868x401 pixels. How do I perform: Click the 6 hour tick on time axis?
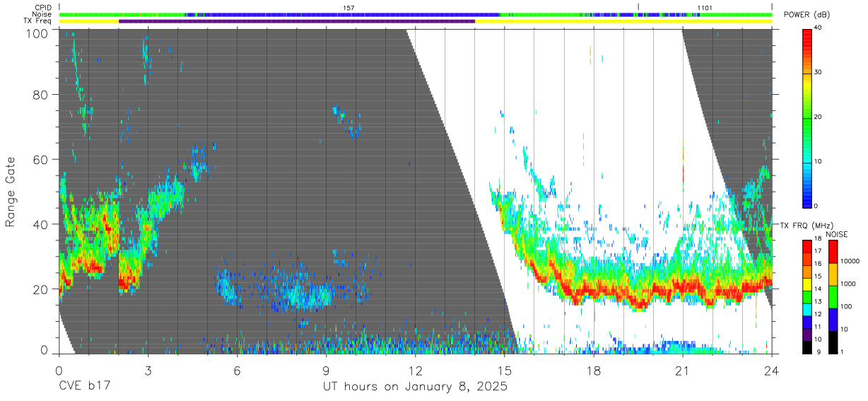pos(237,370)
